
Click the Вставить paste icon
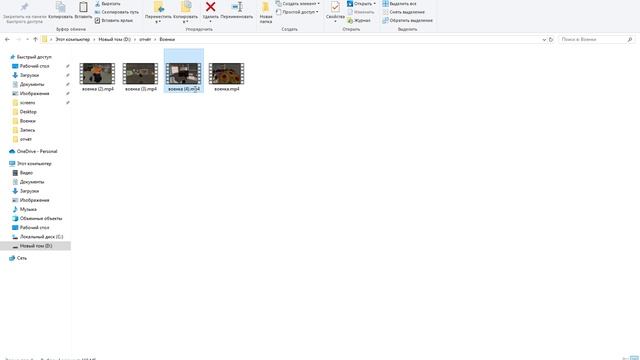click(83, 7)
